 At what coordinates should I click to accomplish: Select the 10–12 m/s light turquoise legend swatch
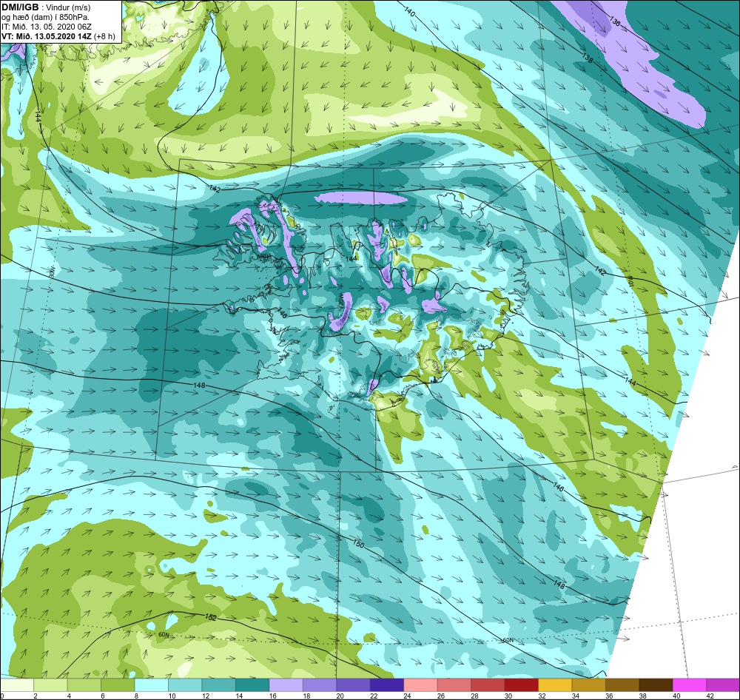[185, 685]
